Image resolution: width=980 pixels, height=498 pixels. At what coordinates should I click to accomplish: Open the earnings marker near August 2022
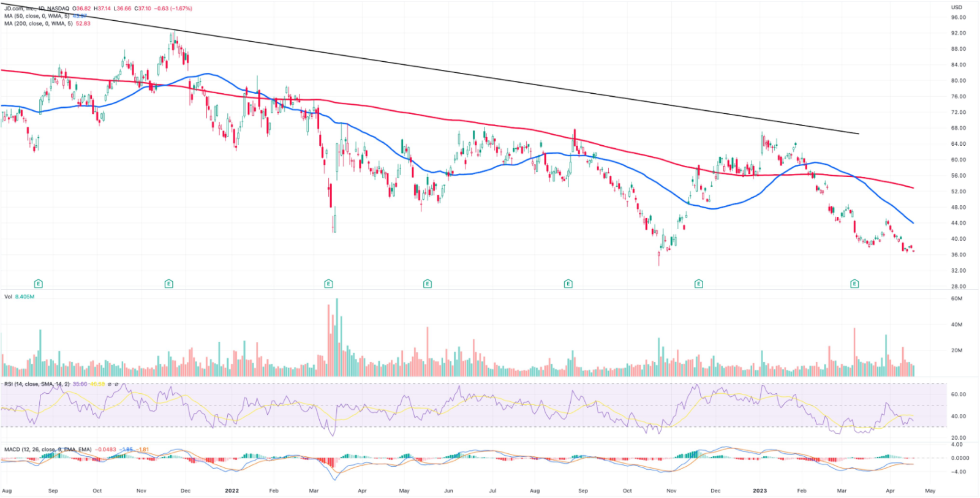point(568,284)
